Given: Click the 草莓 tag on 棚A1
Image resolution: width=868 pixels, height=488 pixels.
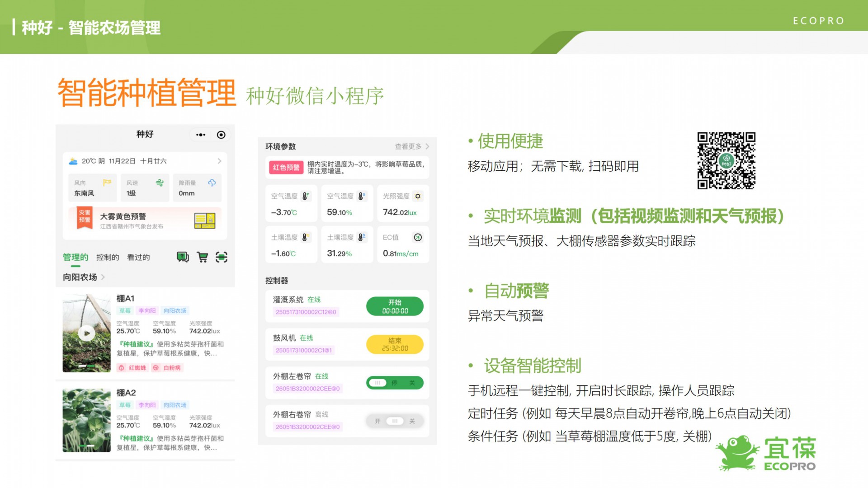Looking at the screenshot, I should click(125, 311).
